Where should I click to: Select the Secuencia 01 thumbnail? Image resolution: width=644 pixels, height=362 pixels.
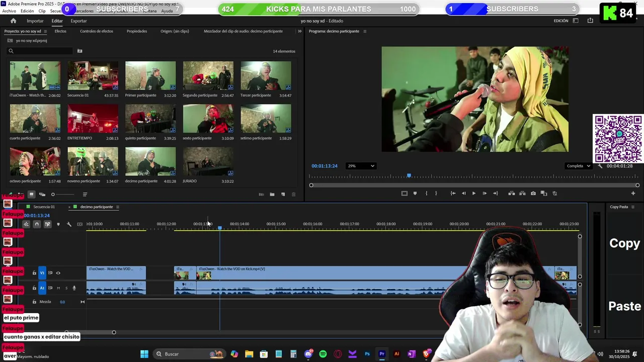pos(93,75)
